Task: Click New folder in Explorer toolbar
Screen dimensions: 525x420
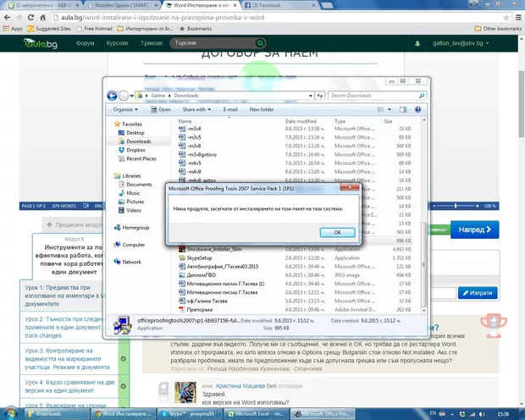Action: (x=261, y=109)
